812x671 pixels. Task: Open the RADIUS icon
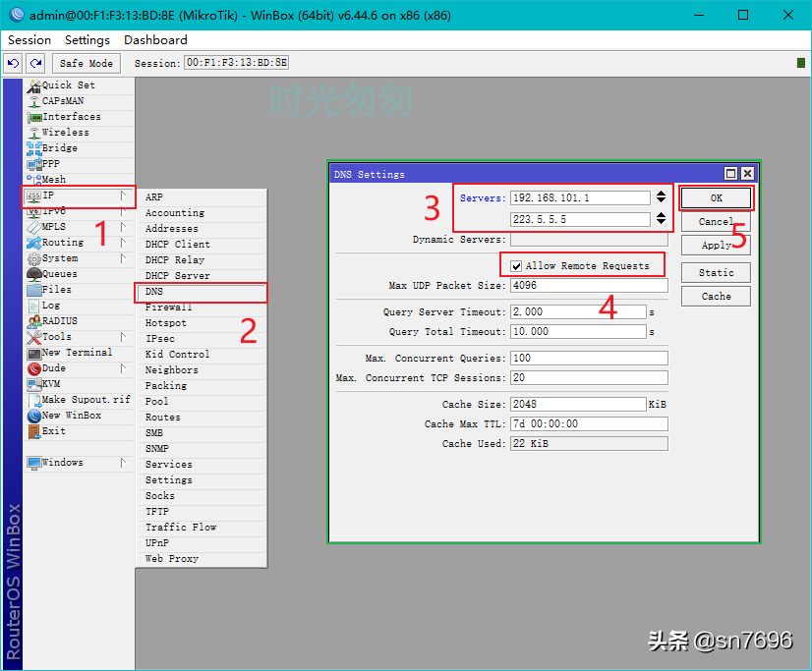tap(34, 321)
